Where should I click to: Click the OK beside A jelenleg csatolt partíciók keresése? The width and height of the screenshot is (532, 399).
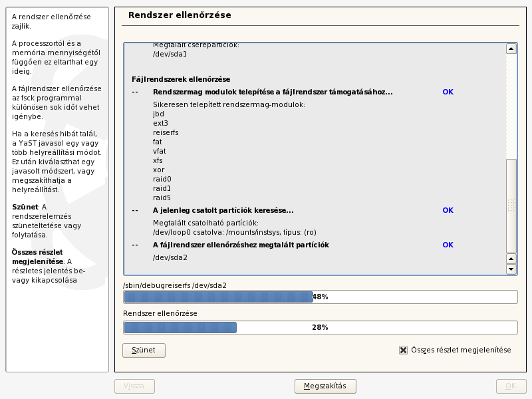447,210
